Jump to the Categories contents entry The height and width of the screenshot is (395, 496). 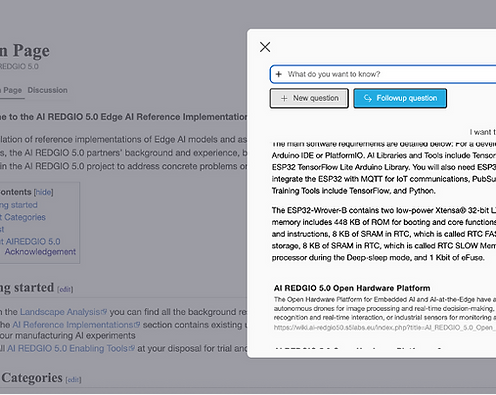(x=23, y=217)
